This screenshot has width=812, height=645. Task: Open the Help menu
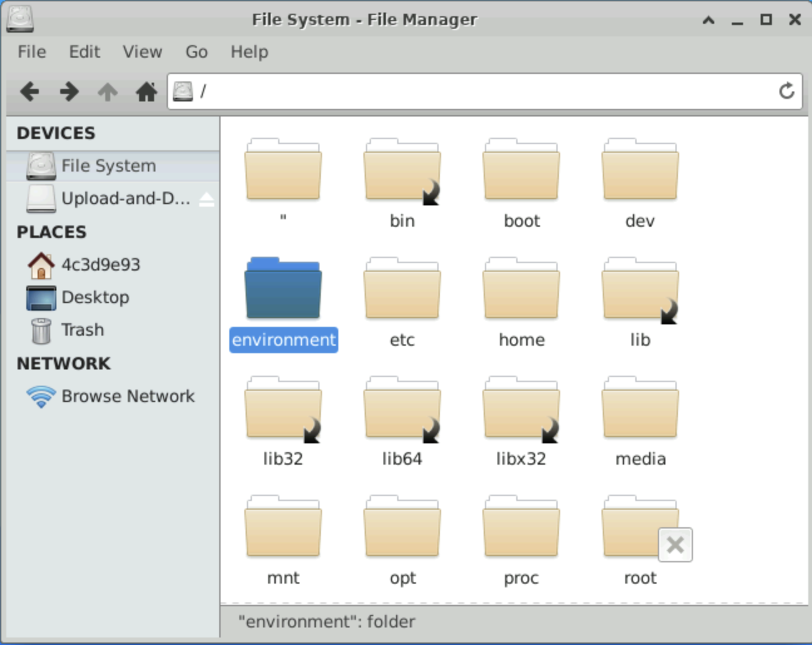click(249, 52)
